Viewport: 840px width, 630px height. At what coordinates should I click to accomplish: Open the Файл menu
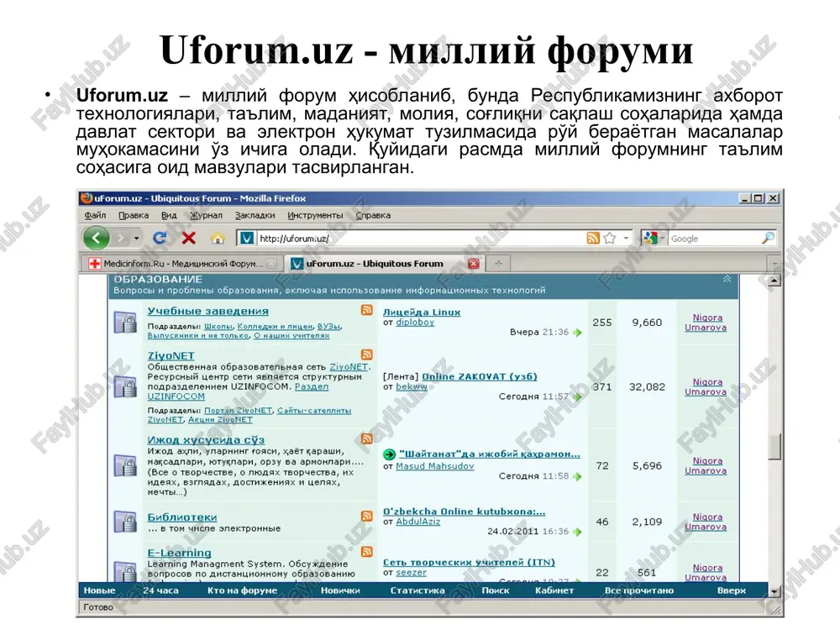click(x=95, y=215)
